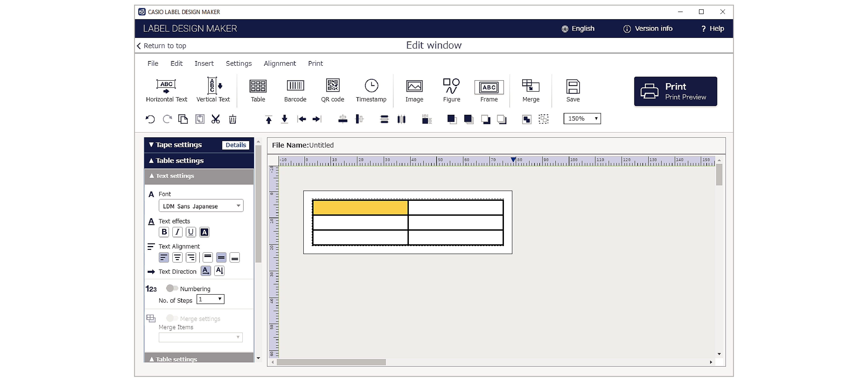Open the Insert menu
The image size is (868, 380).
coord(204,63)
